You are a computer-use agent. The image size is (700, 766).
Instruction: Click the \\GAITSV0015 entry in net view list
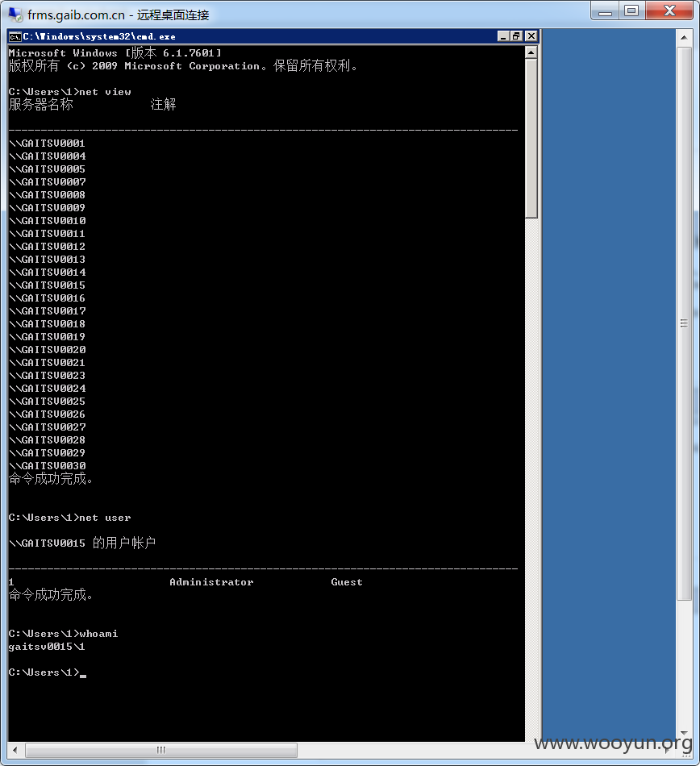(x=47, y=285)
